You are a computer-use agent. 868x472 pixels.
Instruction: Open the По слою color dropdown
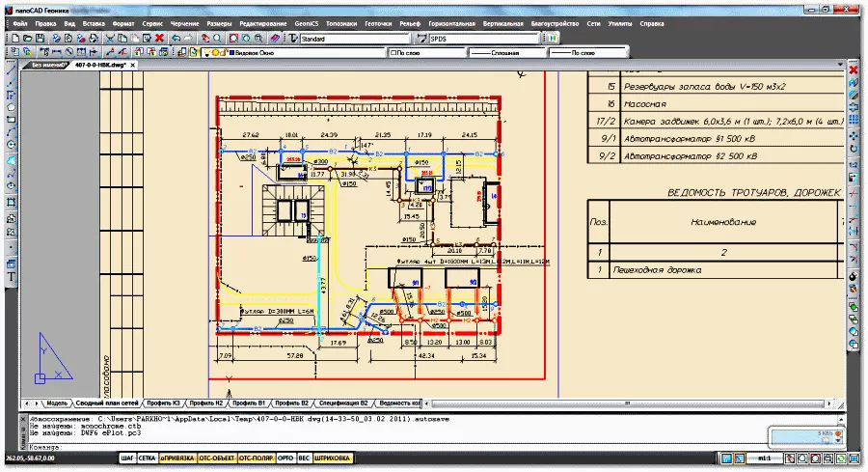click(424, 53)
